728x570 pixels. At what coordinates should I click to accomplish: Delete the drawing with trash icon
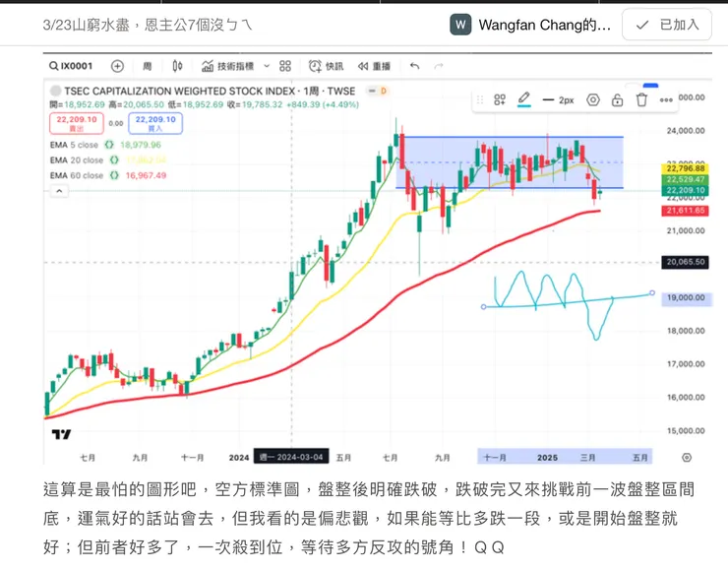click(x=641, y=99)
